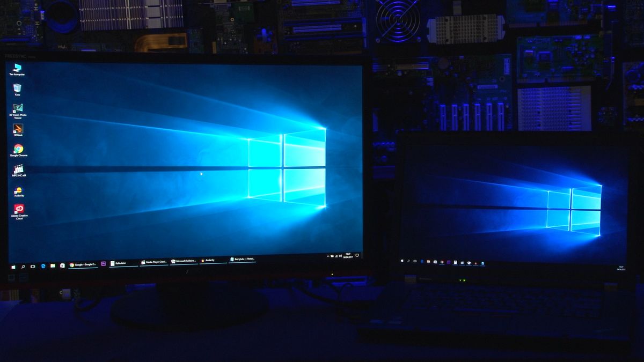Select the Chrome icon on the right monitor taskbar
This screenshot has height=362, width=644.
[x=442, y=262]
